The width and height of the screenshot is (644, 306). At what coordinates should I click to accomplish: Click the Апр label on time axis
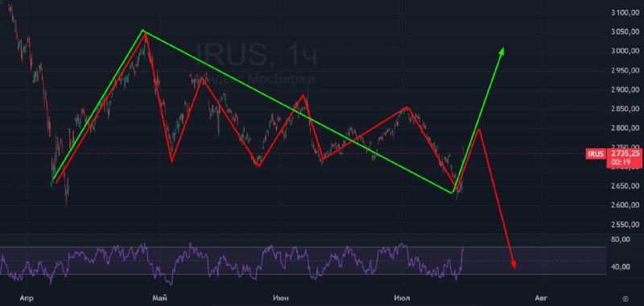[x=26, y=297]
